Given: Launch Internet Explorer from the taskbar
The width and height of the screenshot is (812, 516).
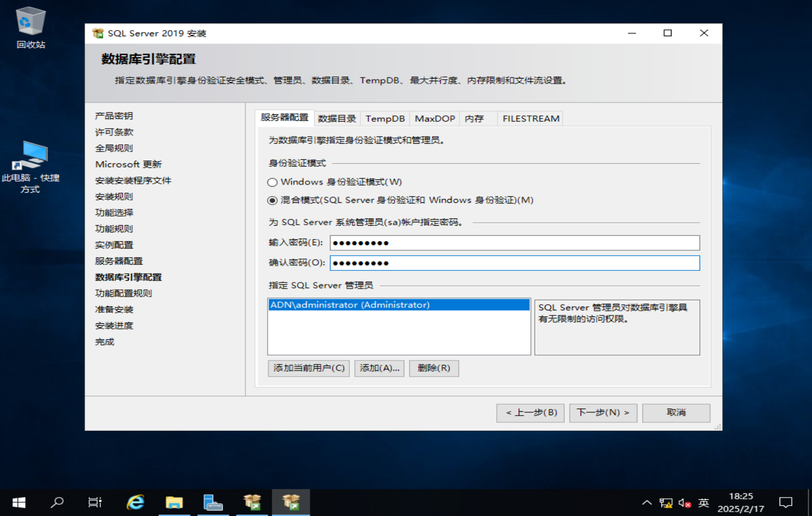Looking at the screenshot, I should 135,503.
